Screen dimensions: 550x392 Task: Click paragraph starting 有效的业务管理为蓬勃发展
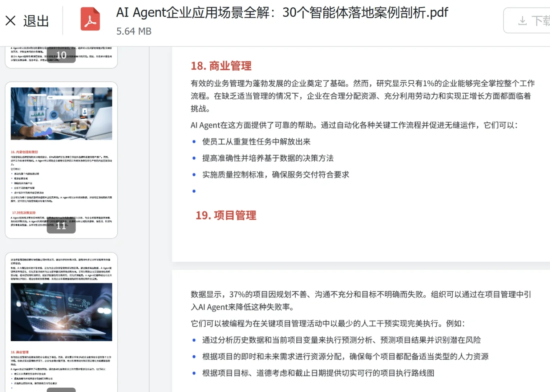tap(363, 96)
